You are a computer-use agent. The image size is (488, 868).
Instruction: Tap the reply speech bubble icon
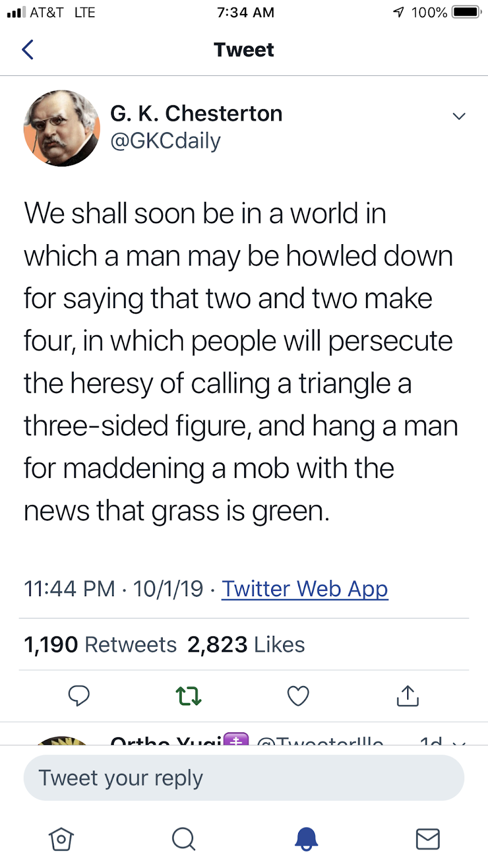coord(79,695)
